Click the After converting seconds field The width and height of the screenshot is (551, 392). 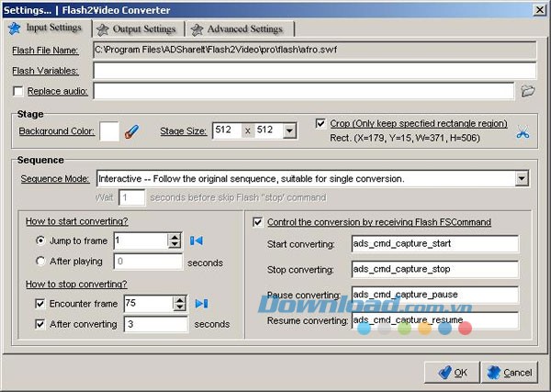pyautogui.click(x=156, y=324)
